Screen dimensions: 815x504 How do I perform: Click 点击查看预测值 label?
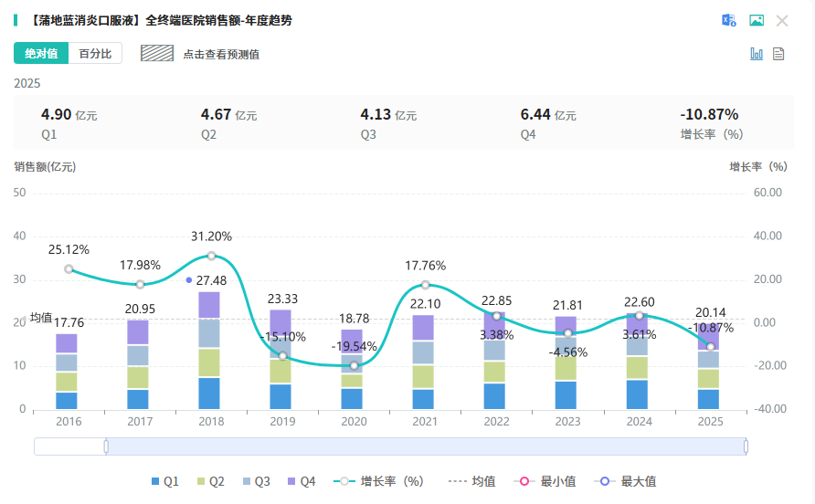pyautogui.click(x=221, y=55)
